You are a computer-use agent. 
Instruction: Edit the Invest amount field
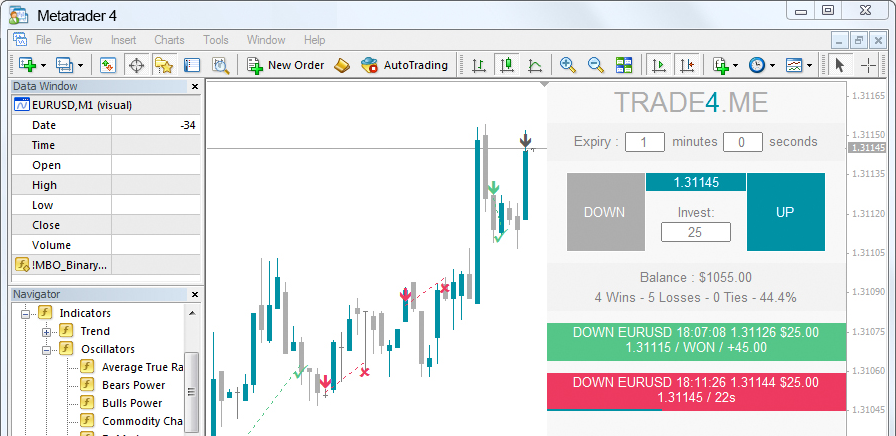695,232
